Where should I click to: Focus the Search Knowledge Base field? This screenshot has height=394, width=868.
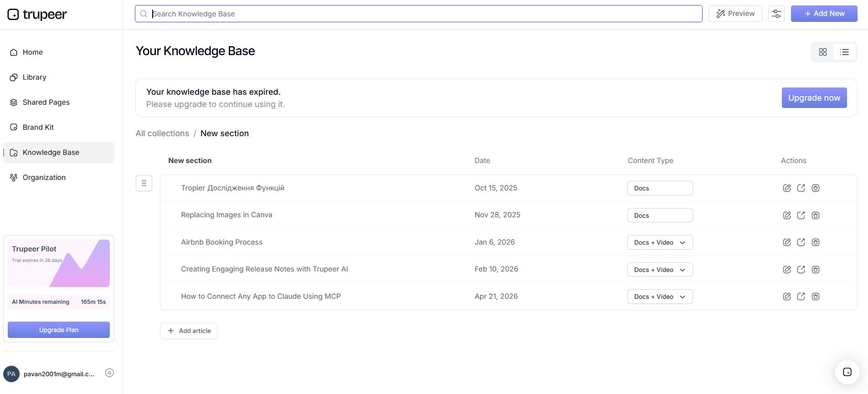(x=418, y=14)
